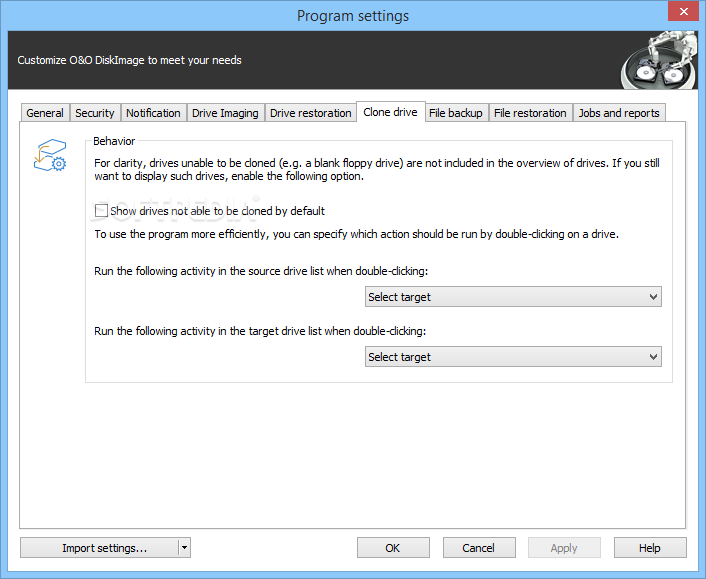Confirm settings with OK
Viewport: 706px width, 579px height.
(x=393, y=548)
